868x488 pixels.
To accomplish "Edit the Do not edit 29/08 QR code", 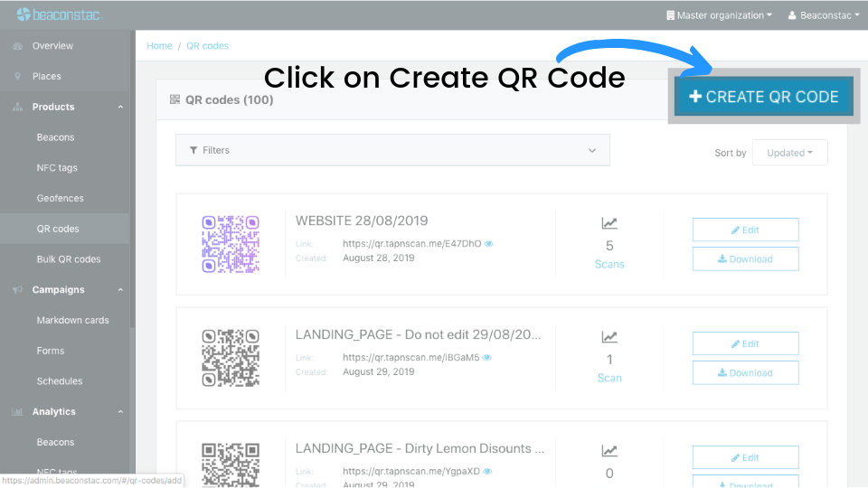I will [x=746, y=343].
